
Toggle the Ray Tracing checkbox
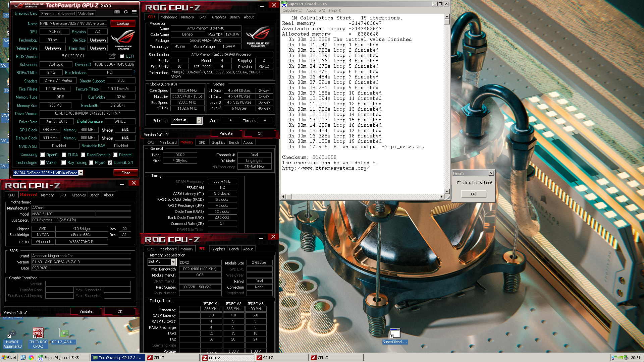coord(64,163)
